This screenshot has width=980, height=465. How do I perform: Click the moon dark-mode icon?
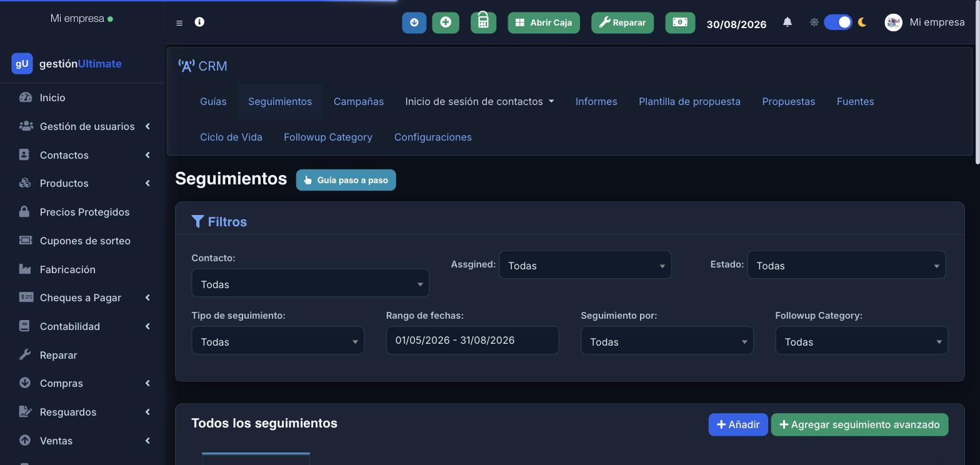[862, 22]
